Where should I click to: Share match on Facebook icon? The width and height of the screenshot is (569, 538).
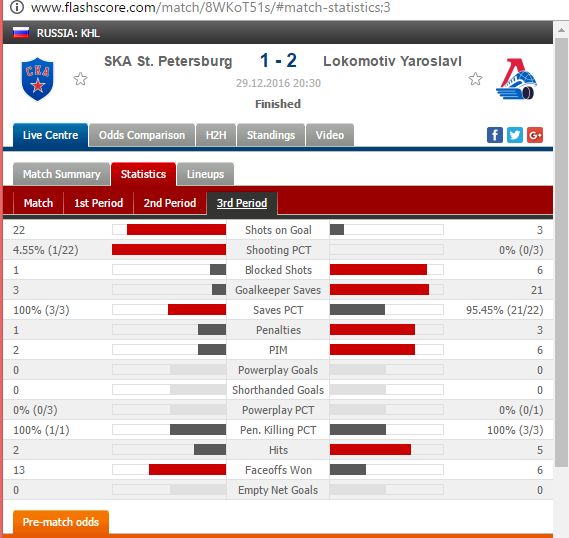coord(495,135)
